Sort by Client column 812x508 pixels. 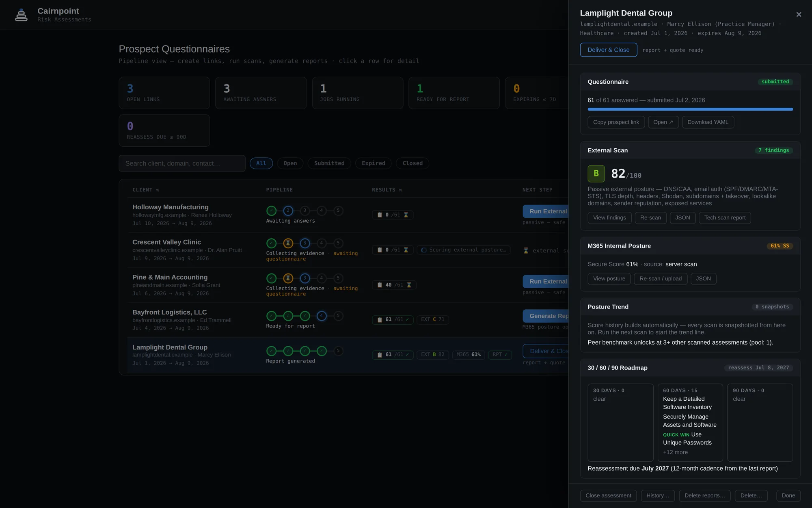click(145, 190)
